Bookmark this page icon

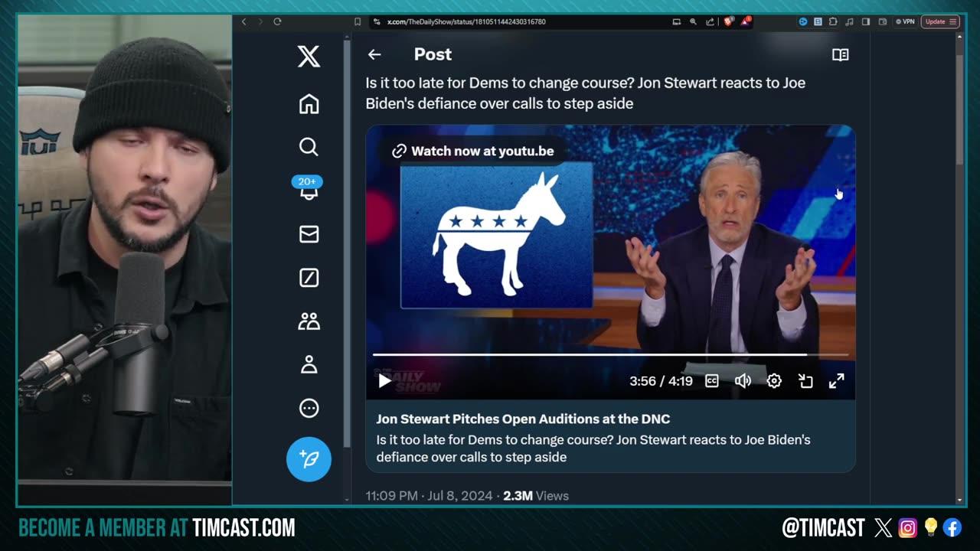pos(358,21)
